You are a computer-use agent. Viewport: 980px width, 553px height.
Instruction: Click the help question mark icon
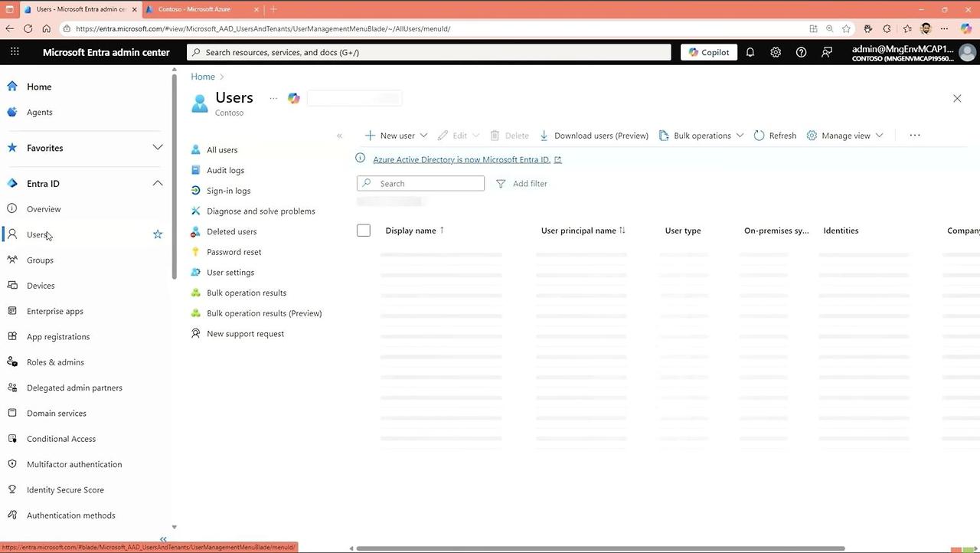(x=801, y=52)
